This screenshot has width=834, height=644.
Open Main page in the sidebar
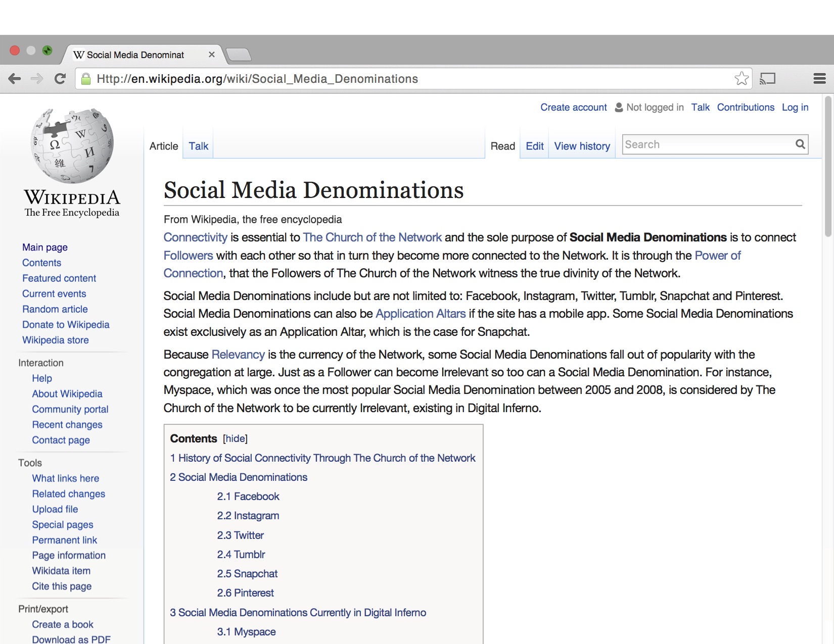pyautogui.click(x=45, y=247)
